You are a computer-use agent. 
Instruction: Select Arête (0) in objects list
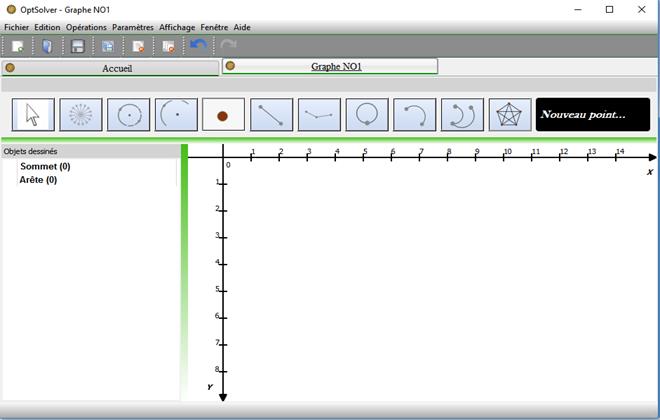coord(38,180)
